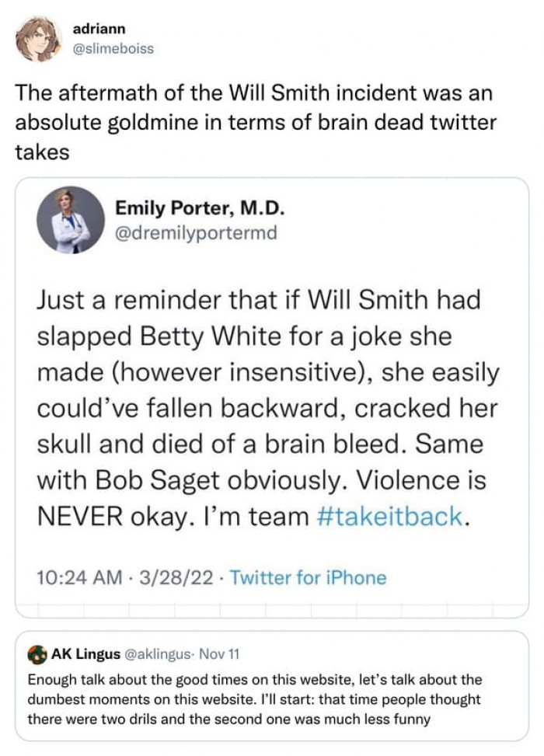Click adriann's anime profile avatar

coord(37,38)
